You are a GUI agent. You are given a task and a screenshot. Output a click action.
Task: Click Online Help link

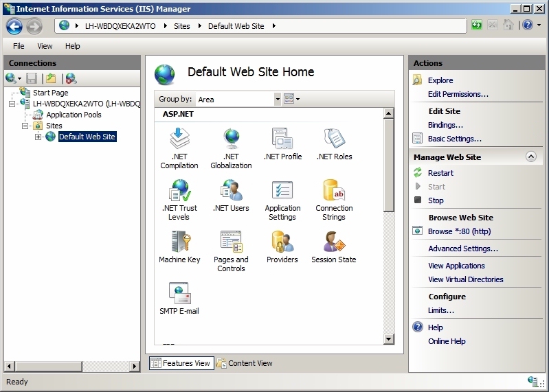point(447,341)
